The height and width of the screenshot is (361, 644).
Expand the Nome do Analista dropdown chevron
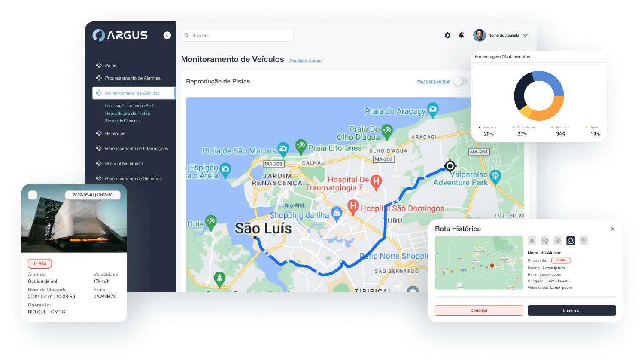click(x=525, y=35)
